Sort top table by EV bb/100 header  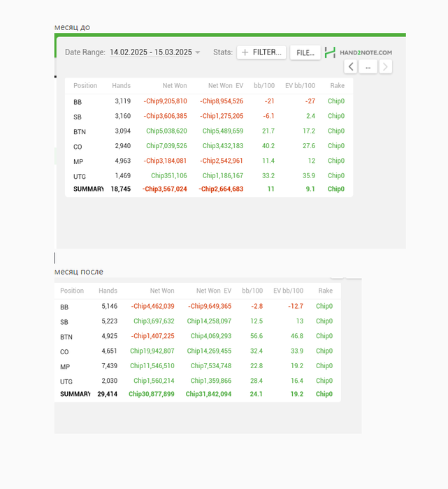tap(300, 86)
